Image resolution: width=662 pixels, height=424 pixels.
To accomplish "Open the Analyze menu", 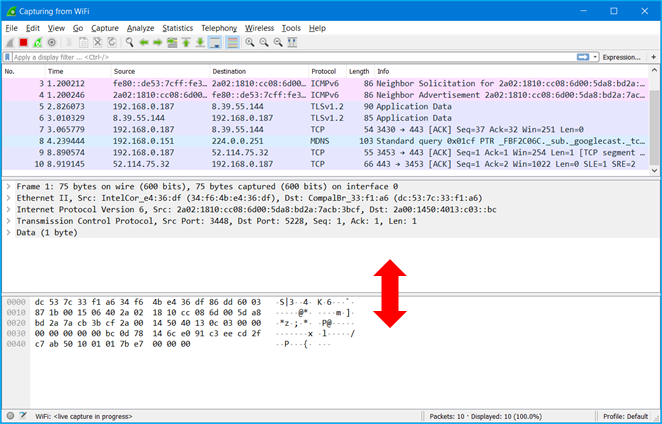I will [141, 28].
